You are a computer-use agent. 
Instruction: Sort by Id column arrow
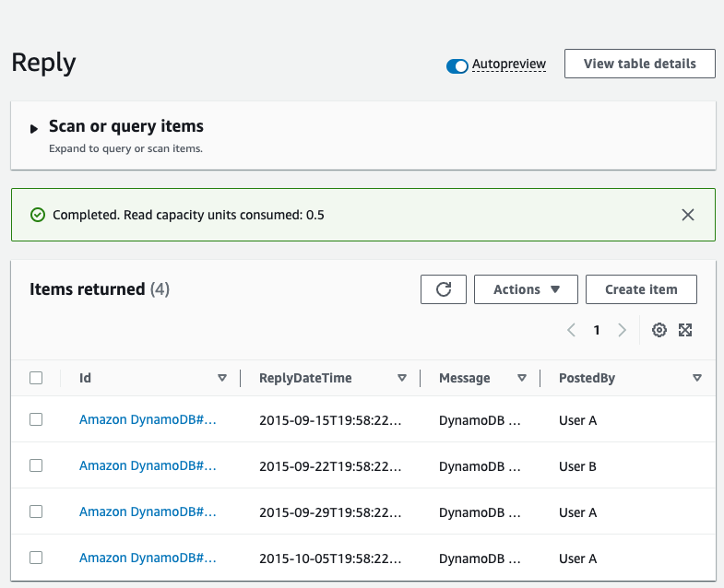pos(221,378)
